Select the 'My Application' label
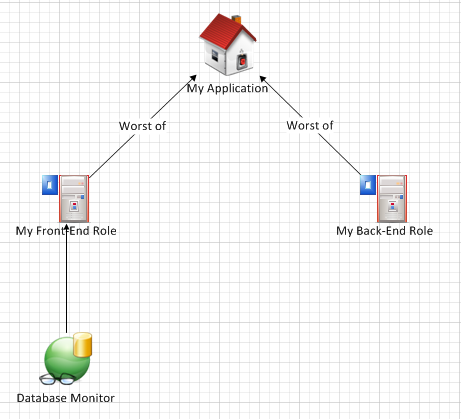Viewport: 461px width, 419px height. click(227, 88)
